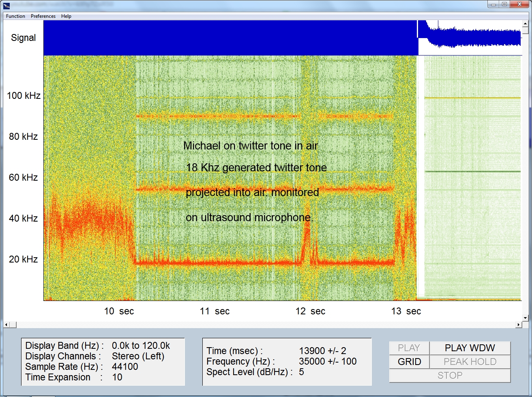Maximize the spectrogram window
The height and width of the screenshot is (397, 532).
coord(504,4)
